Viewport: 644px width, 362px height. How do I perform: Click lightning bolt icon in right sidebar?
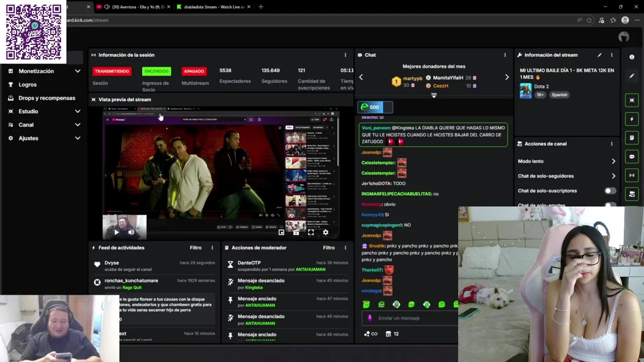(632, 119)
